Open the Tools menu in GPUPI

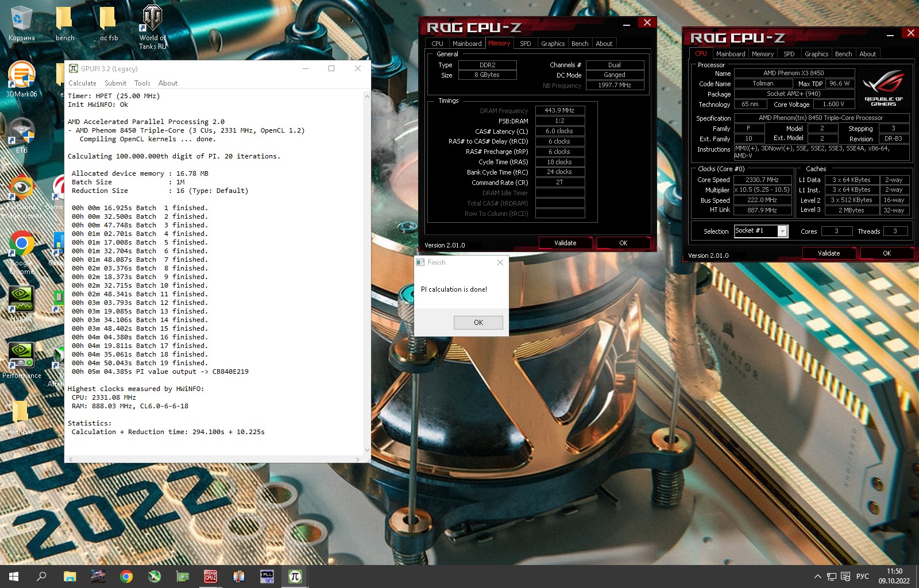coord(142,83)
